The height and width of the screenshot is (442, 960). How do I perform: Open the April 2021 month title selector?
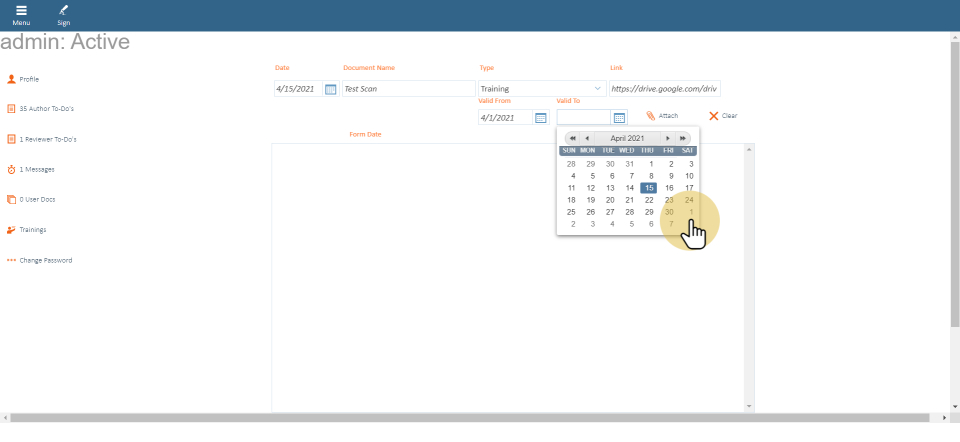tap(627, 138)
